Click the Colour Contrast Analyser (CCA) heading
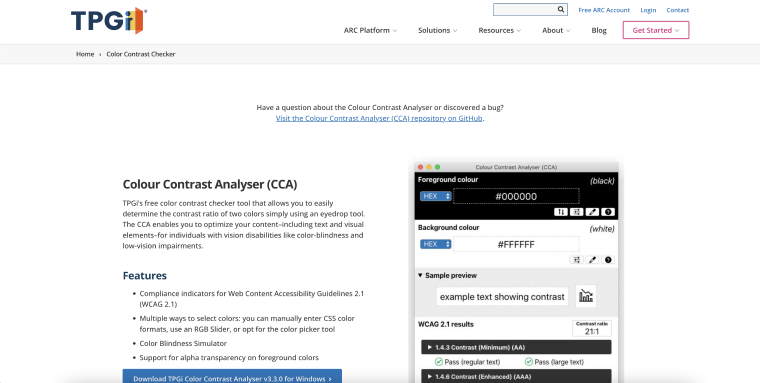This screenshot has height=383, width=760. (x=210, y=184)
